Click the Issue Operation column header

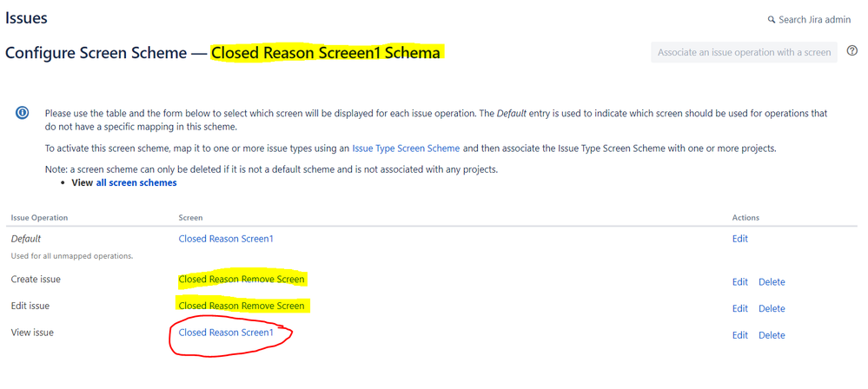pos(39,218)
